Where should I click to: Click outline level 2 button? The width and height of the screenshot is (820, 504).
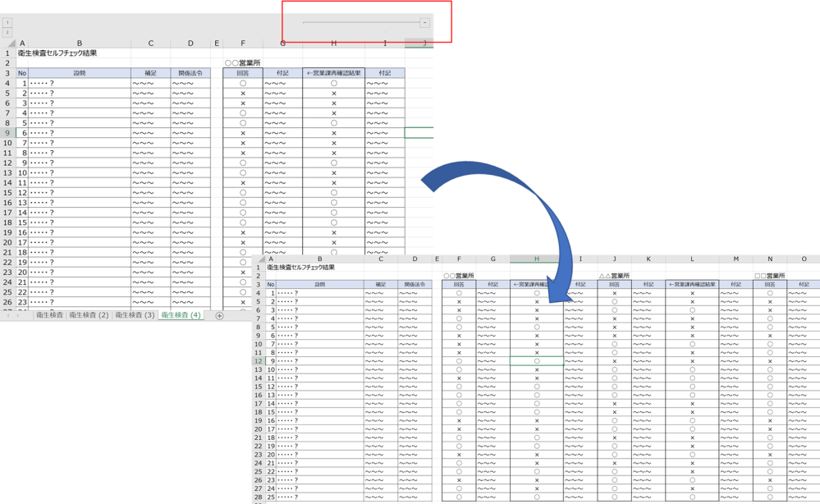(x=7, y=33)
